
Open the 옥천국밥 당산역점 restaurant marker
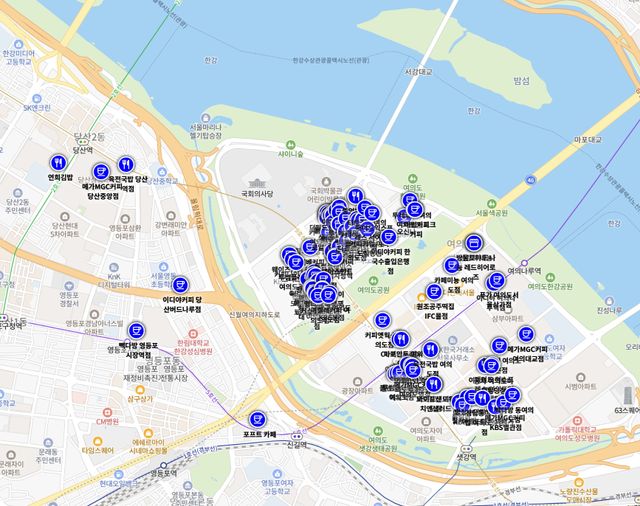pyautogui.click(x=126, y=164)
